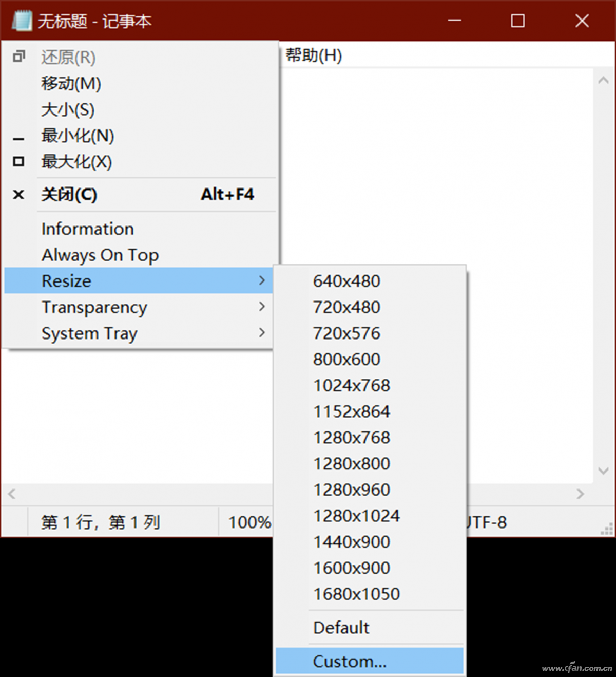
Task: Click the 100% zoom status entry
Action: tap(249, 522)
